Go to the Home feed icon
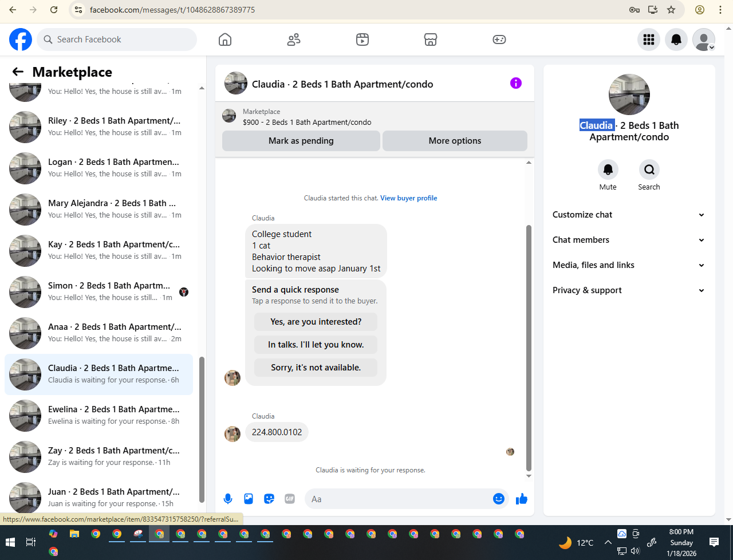The image size is (733, 560). [x=225, y=40]
